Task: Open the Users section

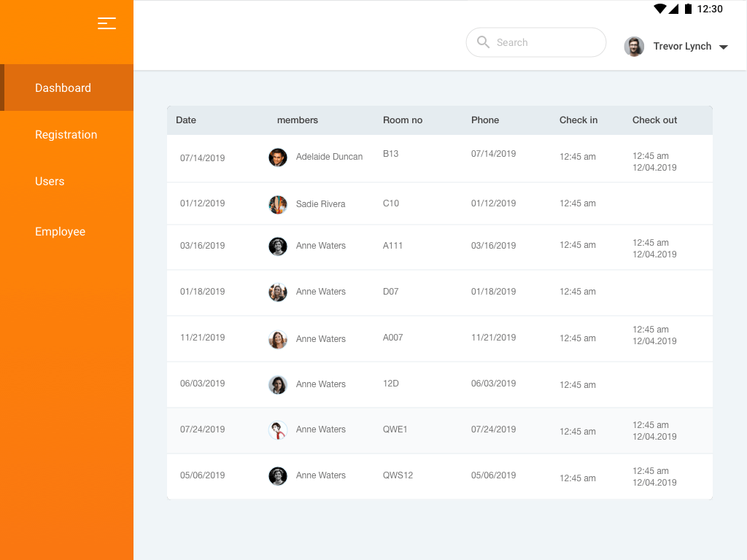Action: coord(50,182)
